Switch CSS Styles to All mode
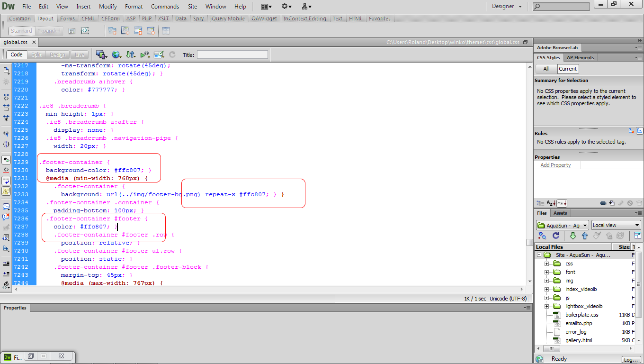Image resolution: width=644 pixels, height=364 pixels. pos(546,69)
